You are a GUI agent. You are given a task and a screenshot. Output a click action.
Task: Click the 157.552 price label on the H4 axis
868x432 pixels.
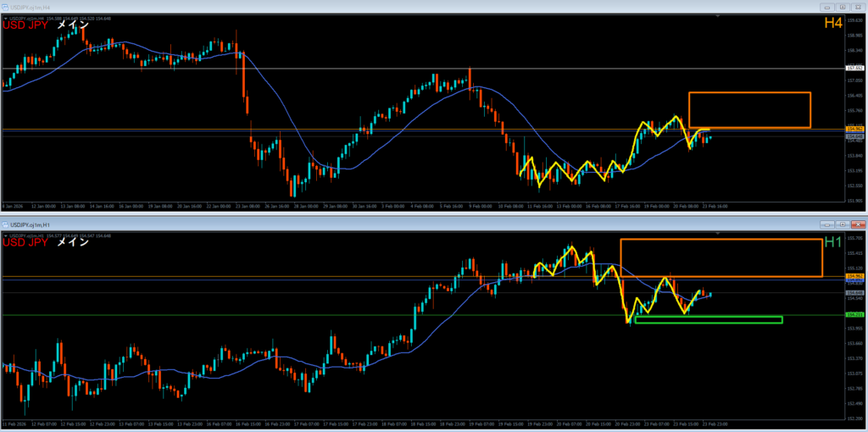(x=854, y=68)
